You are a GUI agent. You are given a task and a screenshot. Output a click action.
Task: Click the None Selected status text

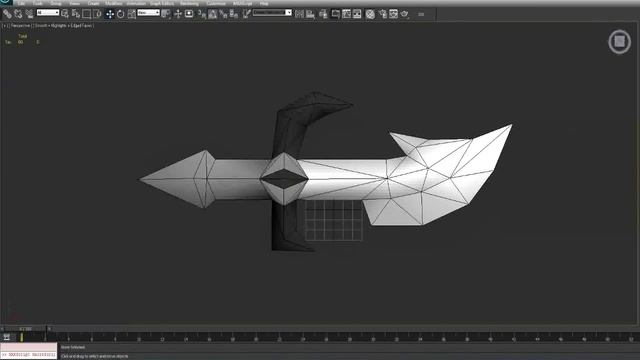pos(73,347)
